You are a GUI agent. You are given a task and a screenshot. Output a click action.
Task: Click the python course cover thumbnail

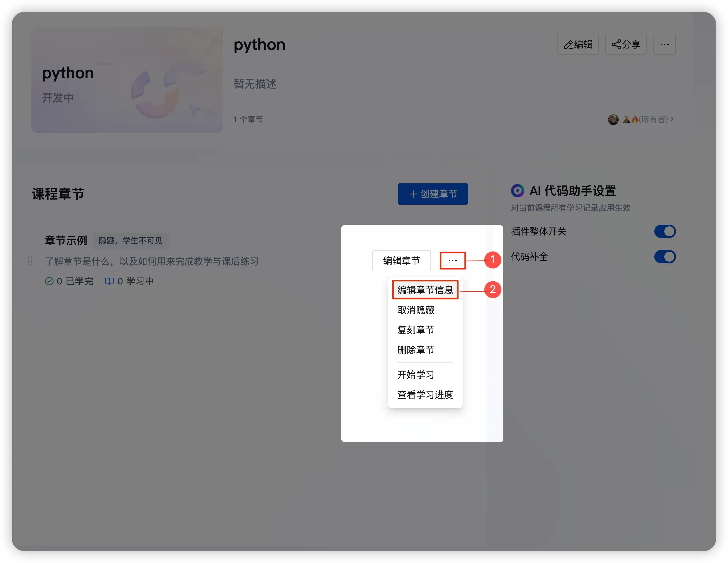tap(127, 80)
